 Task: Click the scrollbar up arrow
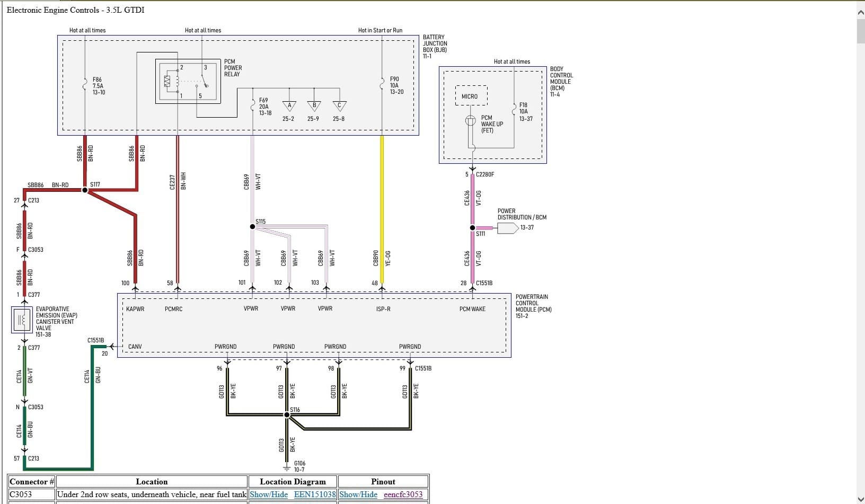point(860,13)
